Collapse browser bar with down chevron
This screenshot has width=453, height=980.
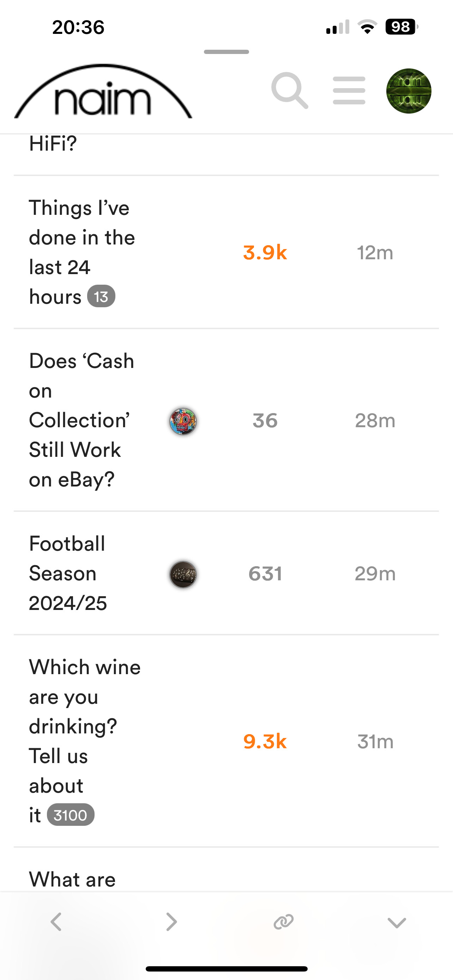click(397, 922)
